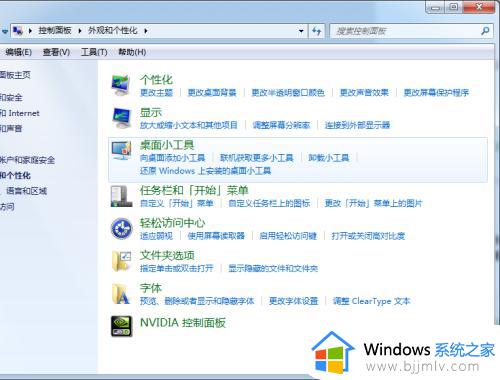Viewport: 500px width, 380px height.
Task: Open the 文件夹选项 folder icon
Action: click(121, 261)
